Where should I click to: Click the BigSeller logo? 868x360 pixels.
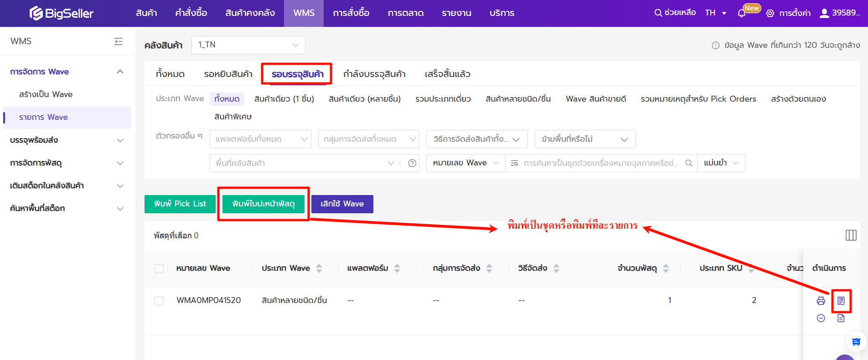pos(61,13)
